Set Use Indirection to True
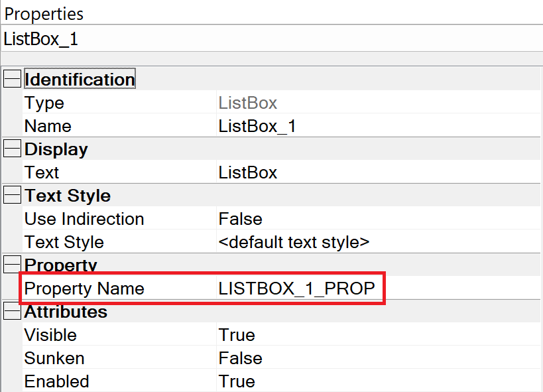The image size is (543, 392). coord(233,219)
